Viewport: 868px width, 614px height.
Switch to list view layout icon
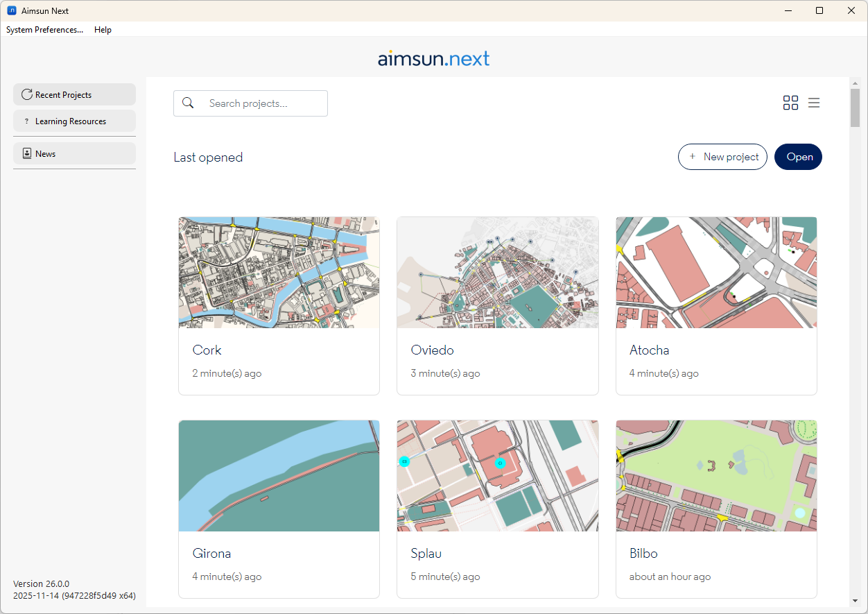tap(814, 103)
